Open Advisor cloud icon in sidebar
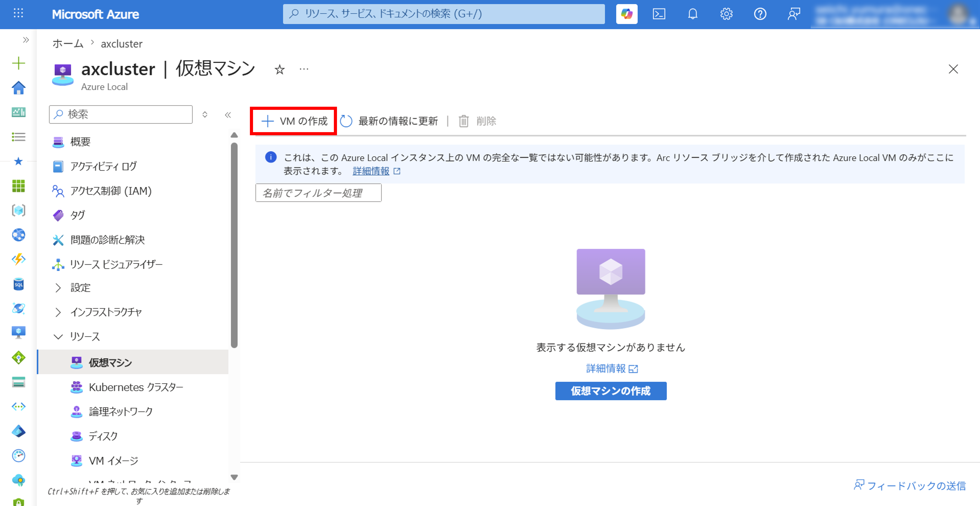Viewport: 980px width, 506px height. click(18, 480)
